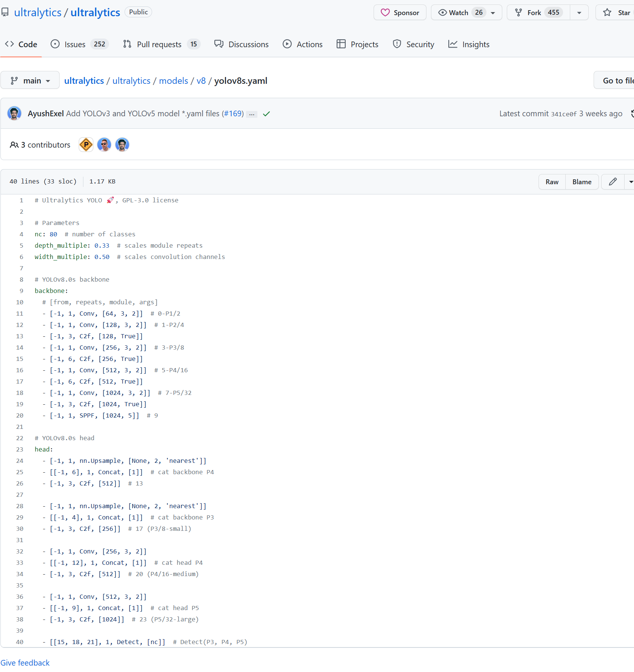Open the Projects tab
The image size is (634, 672).
[x=357, y=44]
